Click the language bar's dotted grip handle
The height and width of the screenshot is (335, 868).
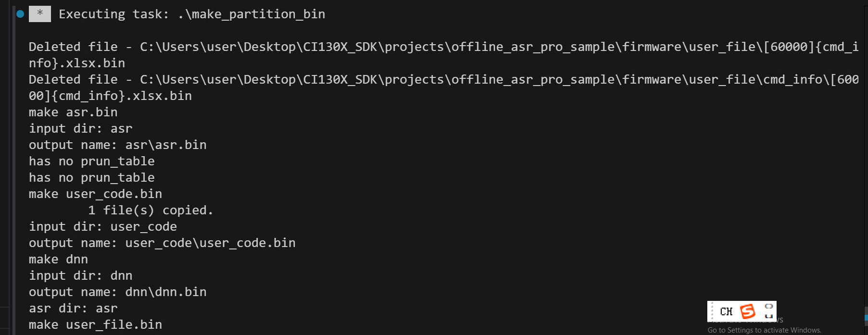point(712,311)
